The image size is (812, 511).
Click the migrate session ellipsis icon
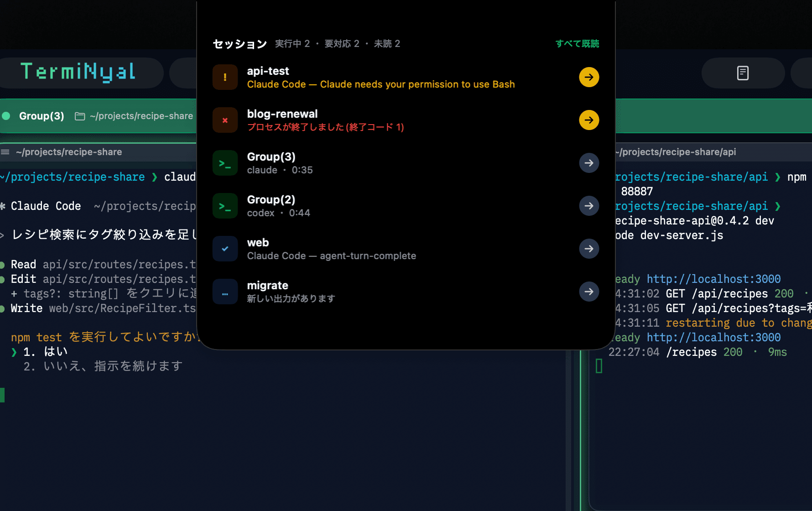coord(225,292)
